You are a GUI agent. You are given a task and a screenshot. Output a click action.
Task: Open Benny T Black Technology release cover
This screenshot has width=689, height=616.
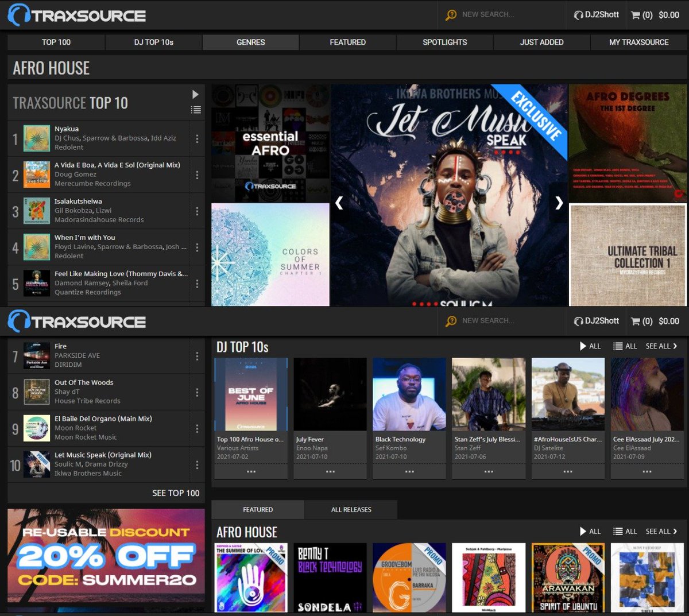click(330, 578)
